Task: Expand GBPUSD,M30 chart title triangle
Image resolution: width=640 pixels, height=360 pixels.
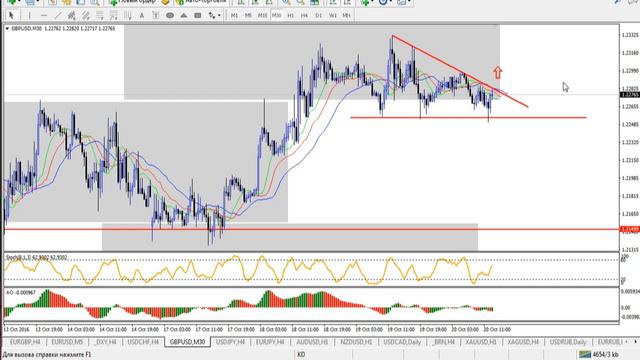Action: click(7, 29)
